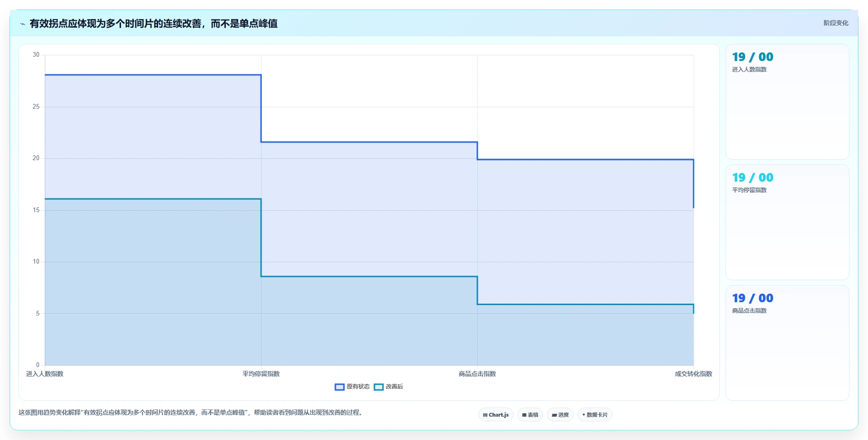Toggle the 原有状态 legend series
This screenshot has height=440, width=868.
click(x=352, y=387)
